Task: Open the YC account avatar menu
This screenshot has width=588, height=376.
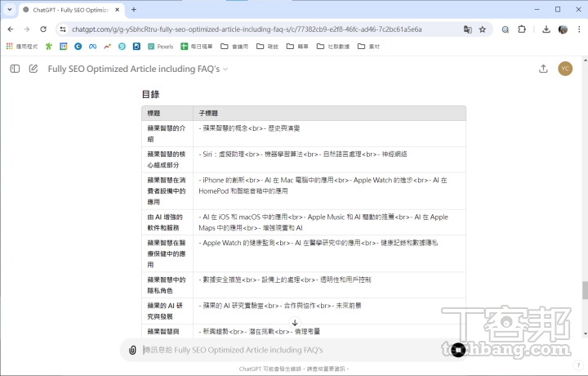Action: tap(565, 69)
